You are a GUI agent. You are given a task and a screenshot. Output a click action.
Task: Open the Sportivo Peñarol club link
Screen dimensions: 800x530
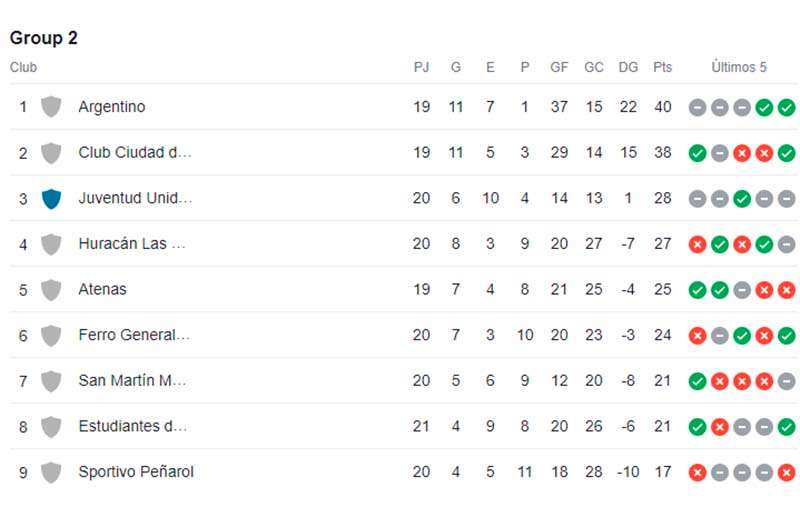(136, 472)
